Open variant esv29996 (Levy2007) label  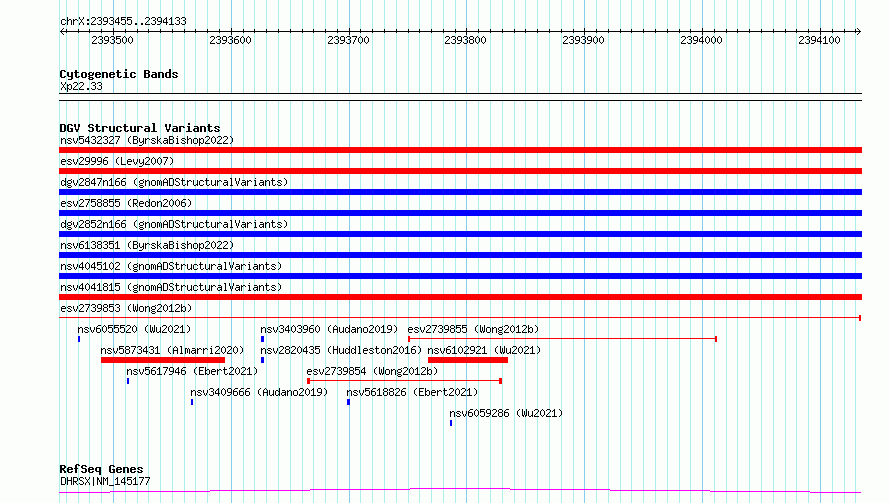pos(117,161)
